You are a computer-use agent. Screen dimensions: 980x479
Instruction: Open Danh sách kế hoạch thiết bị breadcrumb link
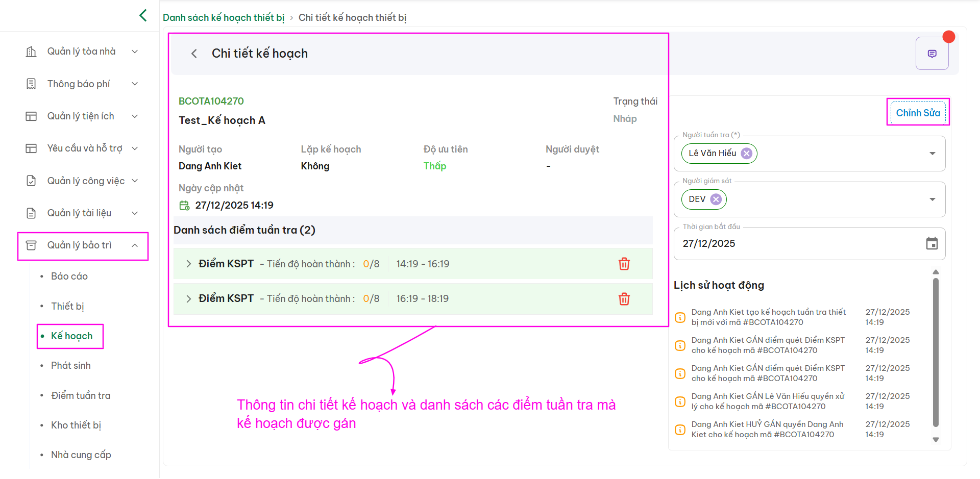(223, 17)
